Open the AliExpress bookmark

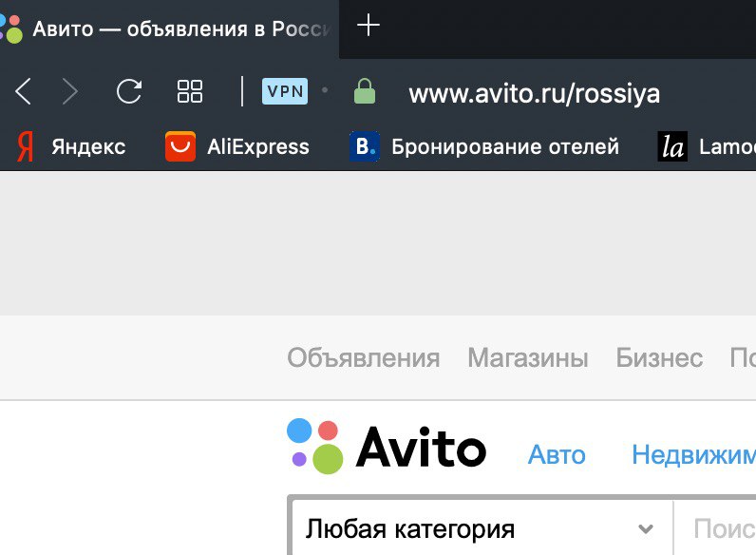pyautogui.click(x=237, y=146)
